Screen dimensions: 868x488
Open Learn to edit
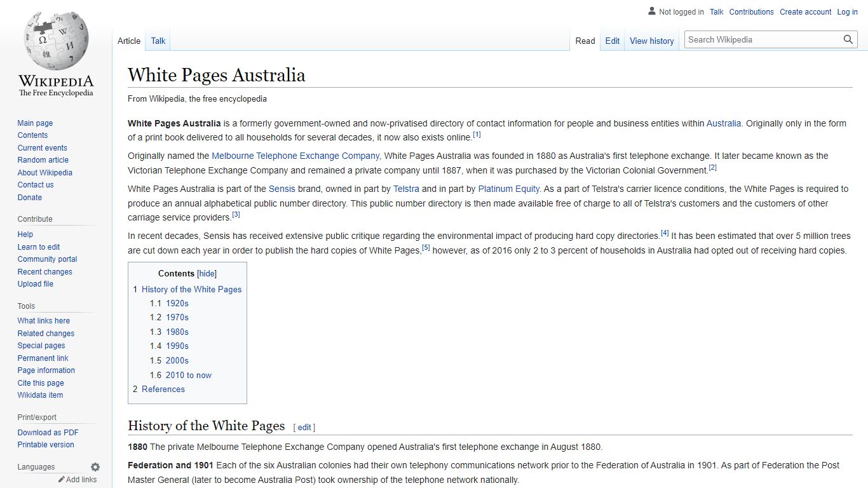[x=39, y=247]
